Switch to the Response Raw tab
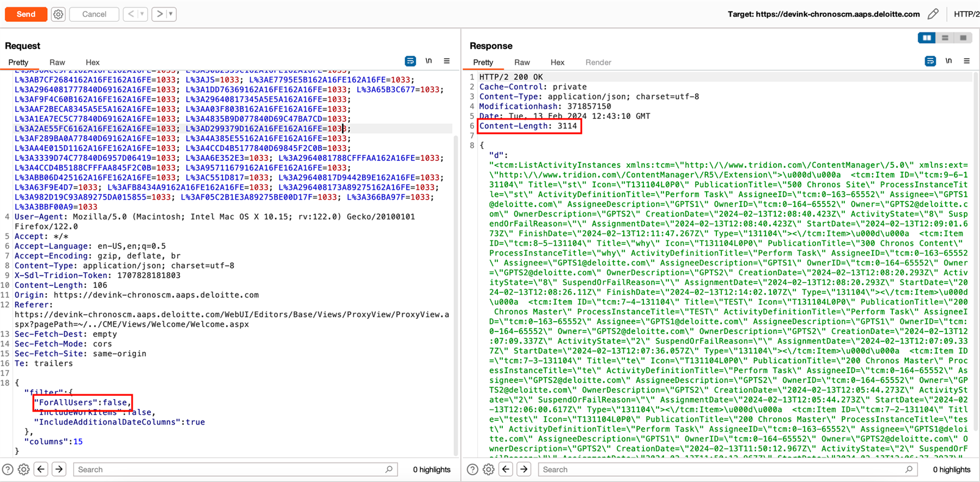Viewport: 980px width, 482px height. point(522,62)
